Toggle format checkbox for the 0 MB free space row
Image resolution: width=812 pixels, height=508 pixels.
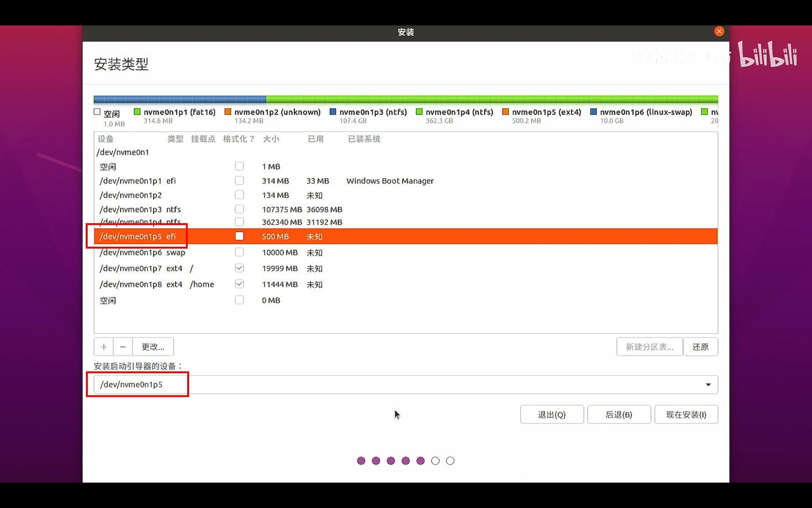tap(239, 300)
